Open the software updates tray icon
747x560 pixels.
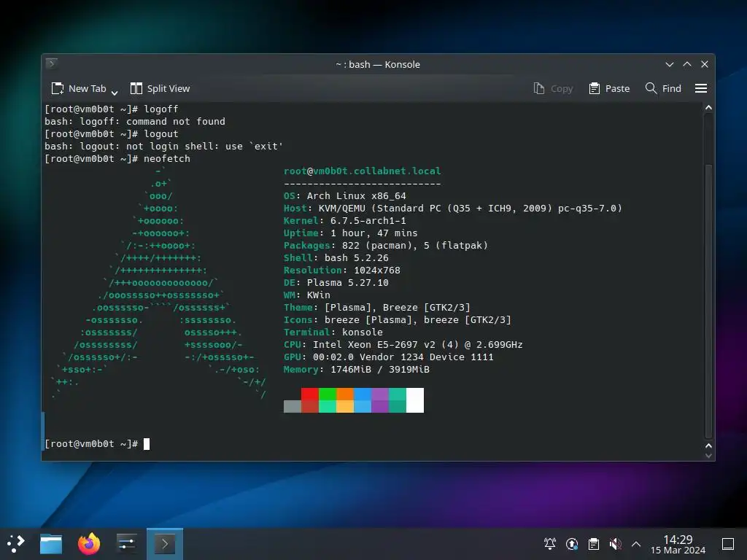(x=572, y=544)
